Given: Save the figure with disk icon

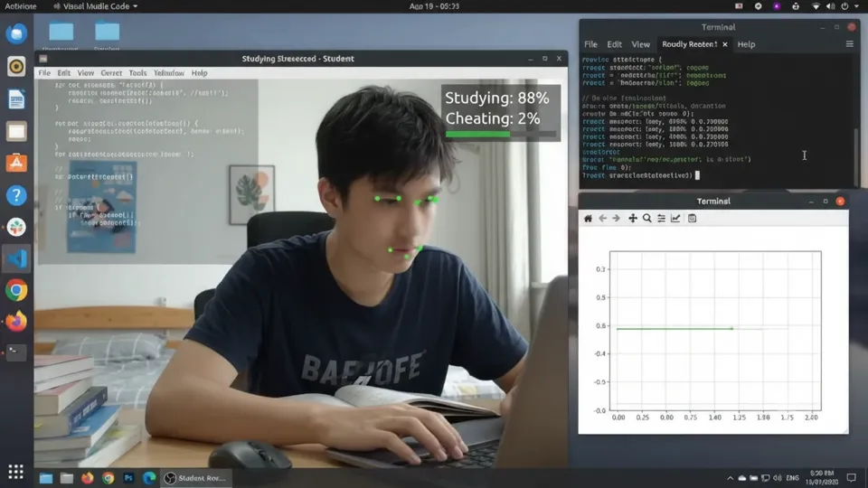Looking at the screenshot, I should [692, 219].
